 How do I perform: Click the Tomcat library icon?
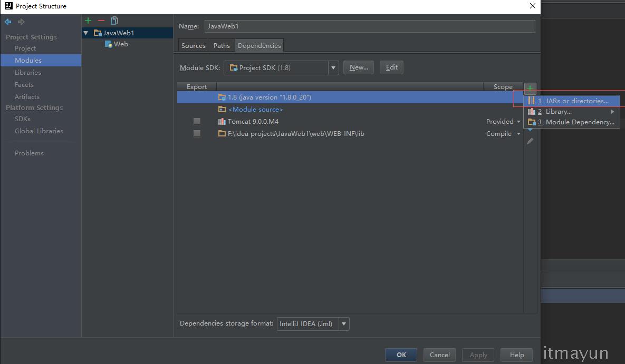pos(222,122)
